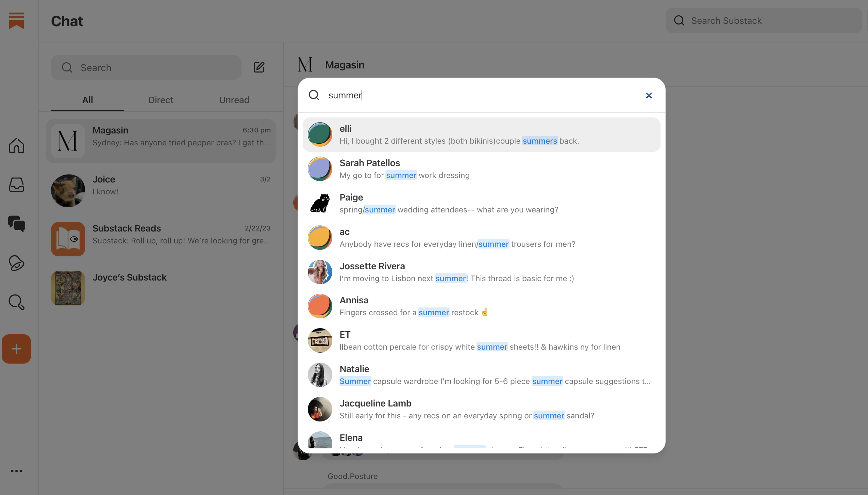This screenshot has width=868, height=495.
Task: Click Natalie's black and white avatar
Action: pos(320,375)
